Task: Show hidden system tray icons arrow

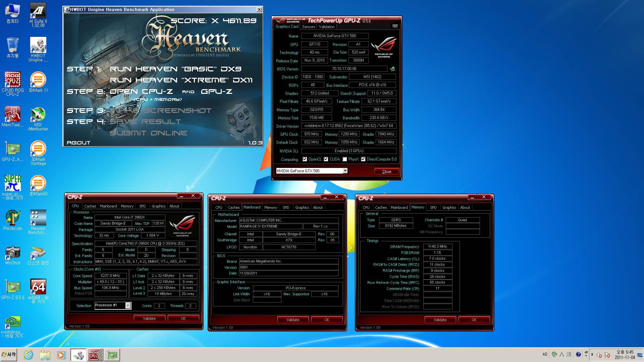Action: tap(592, 355)
